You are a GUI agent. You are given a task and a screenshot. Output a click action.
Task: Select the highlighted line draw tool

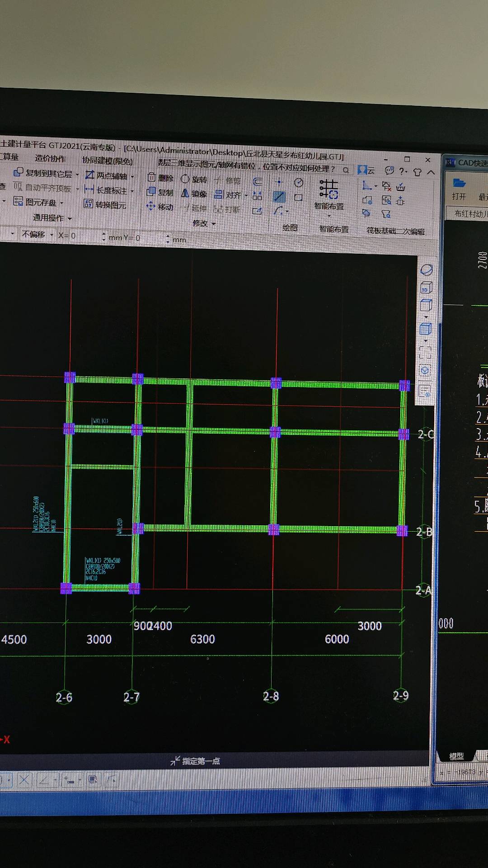[279, 197]
